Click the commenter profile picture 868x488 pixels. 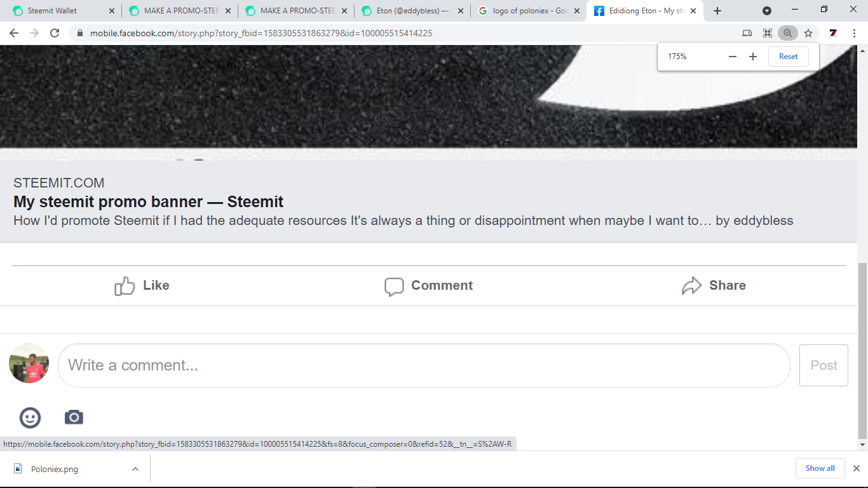pyautogui.click(x=29, y=363)
